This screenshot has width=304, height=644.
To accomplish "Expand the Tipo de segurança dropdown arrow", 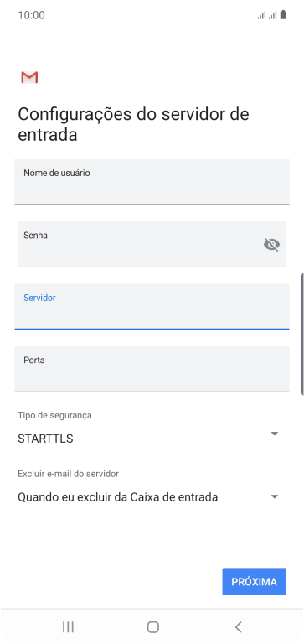I will 275,434.
